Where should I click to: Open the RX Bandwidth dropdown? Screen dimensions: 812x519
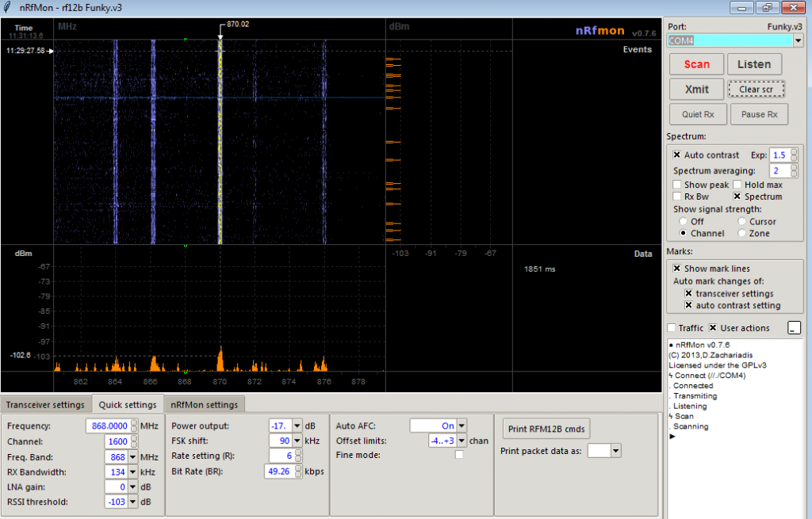click(x=133, y=472)
